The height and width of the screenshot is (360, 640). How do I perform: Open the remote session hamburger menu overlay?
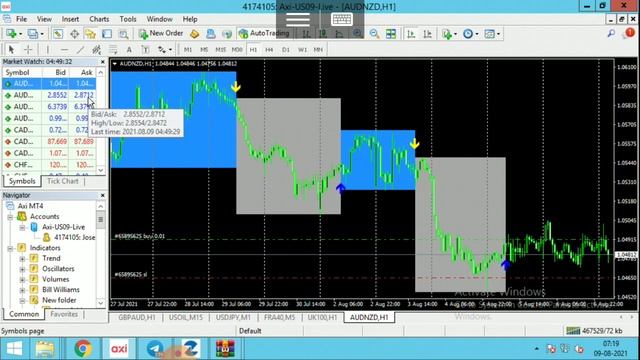(298, 19)
